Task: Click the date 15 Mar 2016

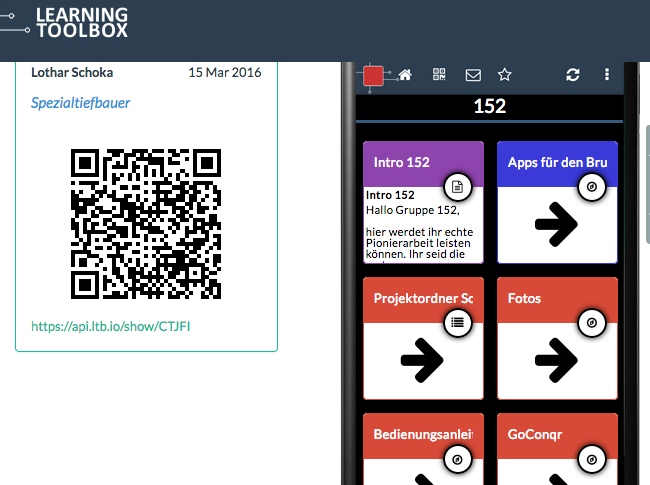Action: pos(225,73)
